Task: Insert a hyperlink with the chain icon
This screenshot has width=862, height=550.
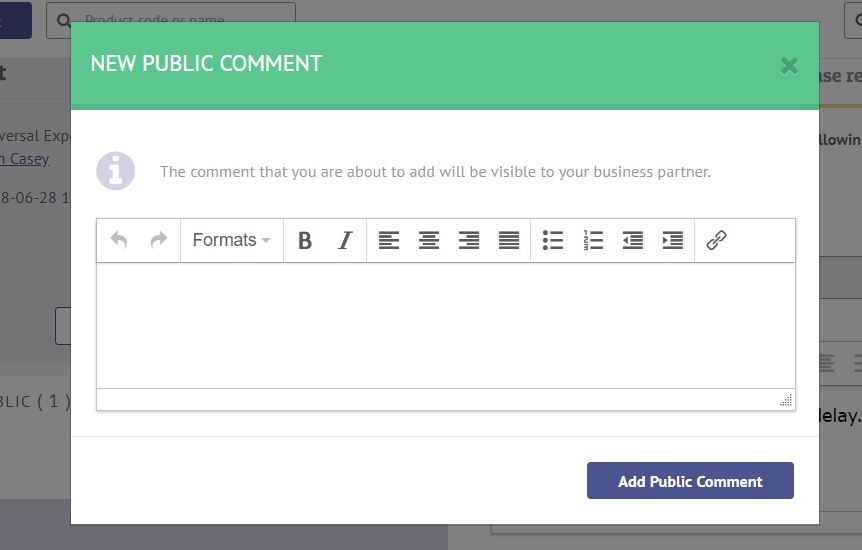Action: [716, 240]
